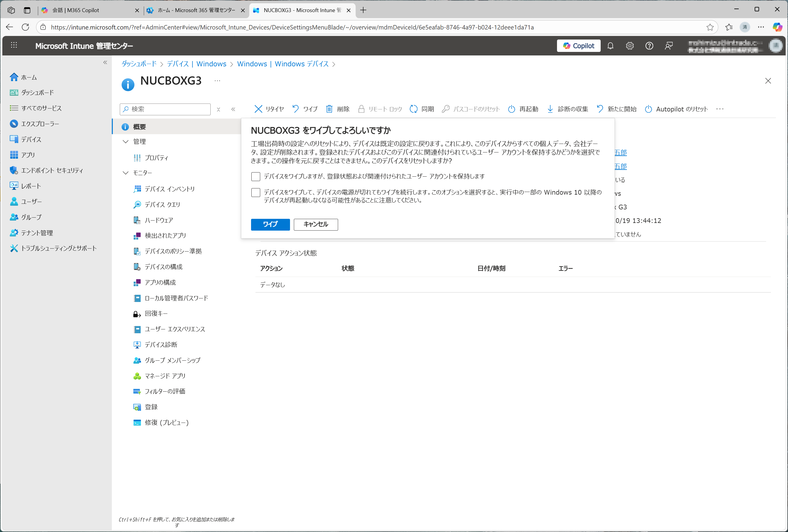Image resolution: width=788 pixels, height=532 pixels.
Task: Collapse the 管理 section chevron
Action: (x=125, y=142)
